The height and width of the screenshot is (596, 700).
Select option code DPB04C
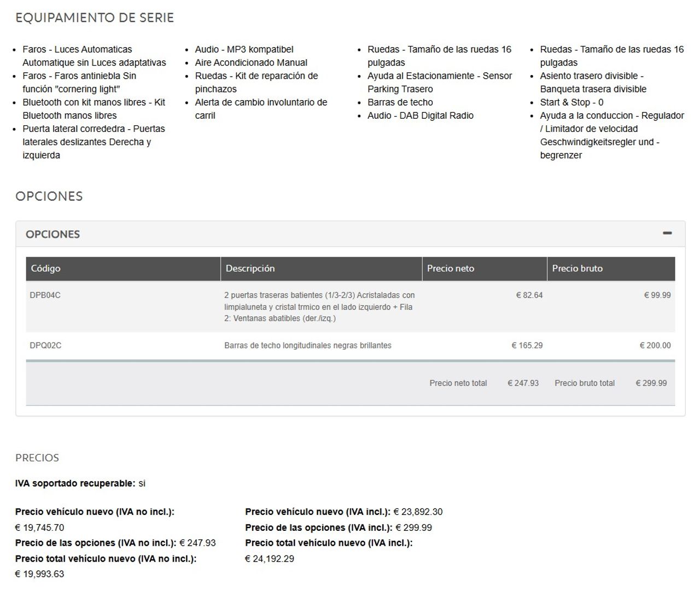45,296
